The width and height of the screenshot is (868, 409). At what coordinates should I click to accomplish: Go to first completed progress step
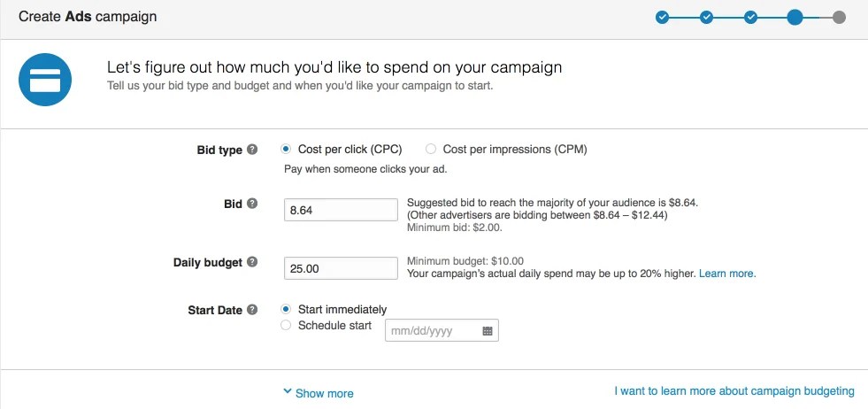[662, 17]
